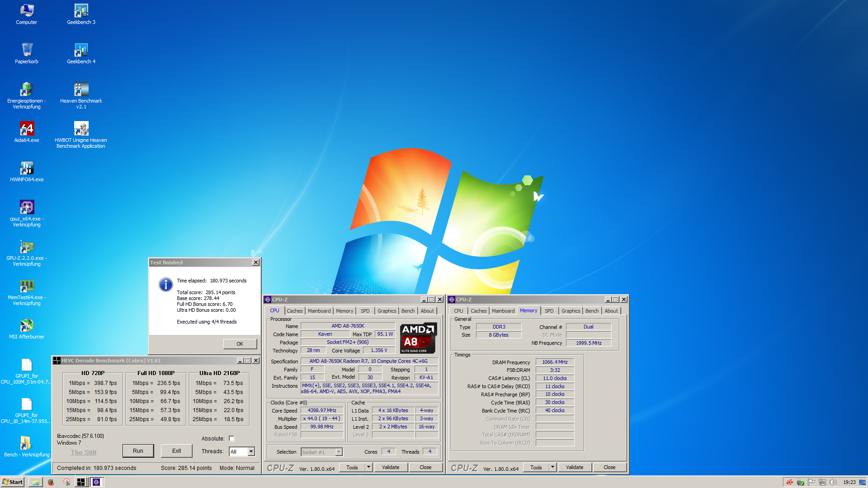This screenshot has height=488, width=868.
Task: Switch to Memory tab in left CPU-Z
Action: point(344,311)
